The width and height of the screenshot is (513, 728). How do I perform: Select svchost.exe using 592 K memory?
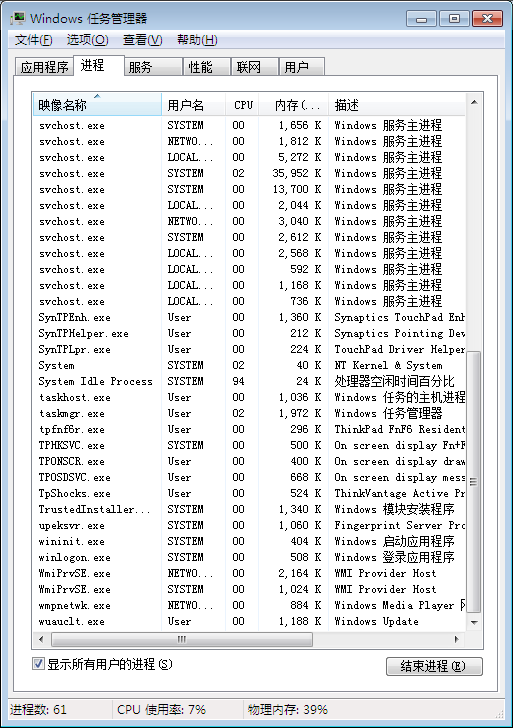249,269
